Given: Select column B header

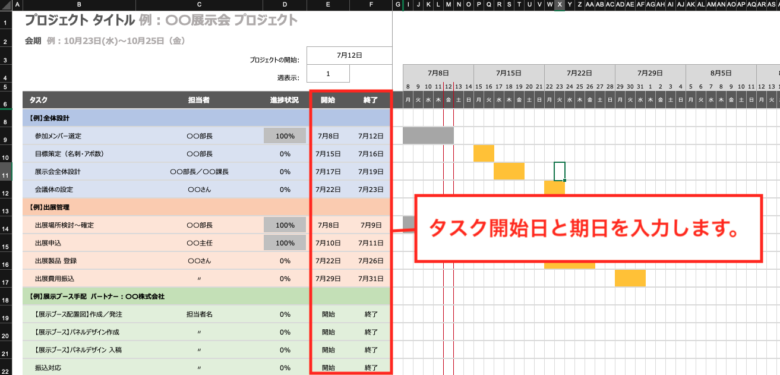Looking at the screenshot, I should click(x=79, y=5).
